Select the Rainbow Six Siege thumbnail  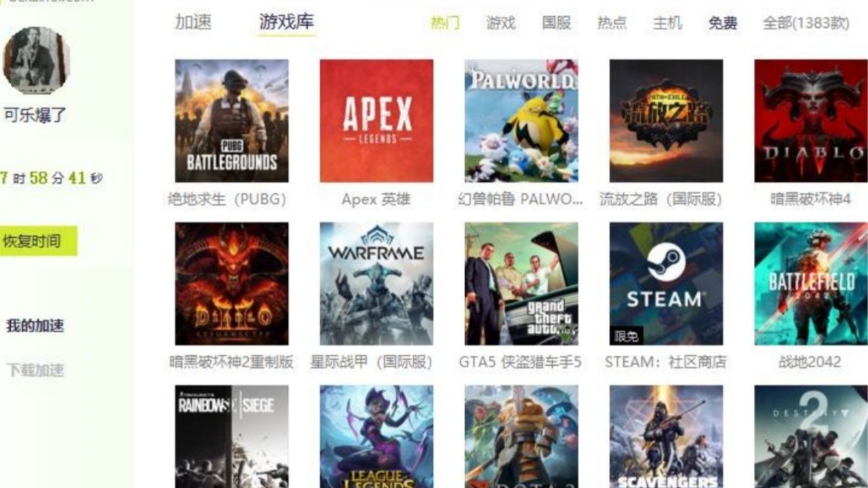(x=231, y=436)
